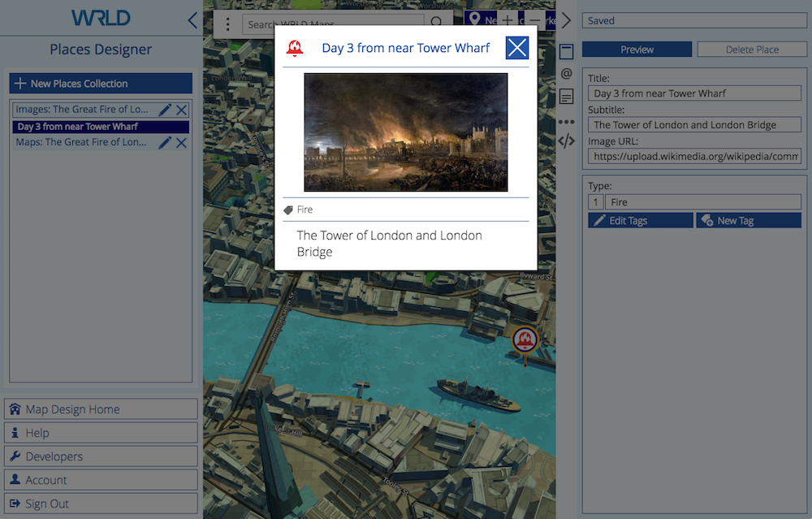The image size is (812, 519).
Task: Edit the Images: Great Fire collection name
Action: click(x=165, y=110)
